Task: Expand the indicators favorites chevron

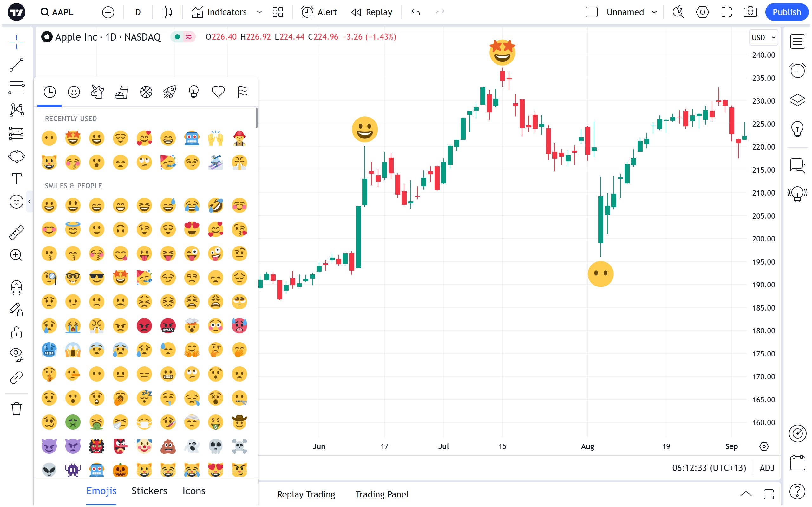Action: point(259,12)
